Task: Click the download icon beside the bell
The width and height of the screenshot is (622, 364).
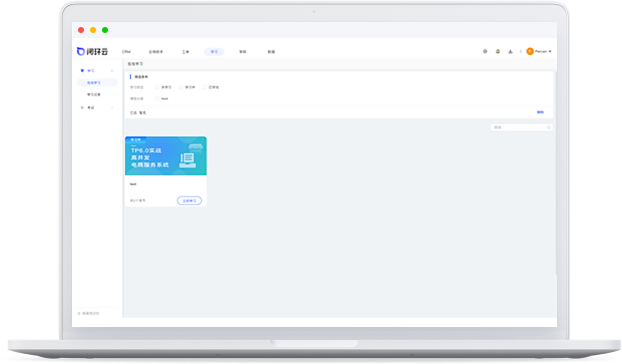Action: click(x=510, y=52)
